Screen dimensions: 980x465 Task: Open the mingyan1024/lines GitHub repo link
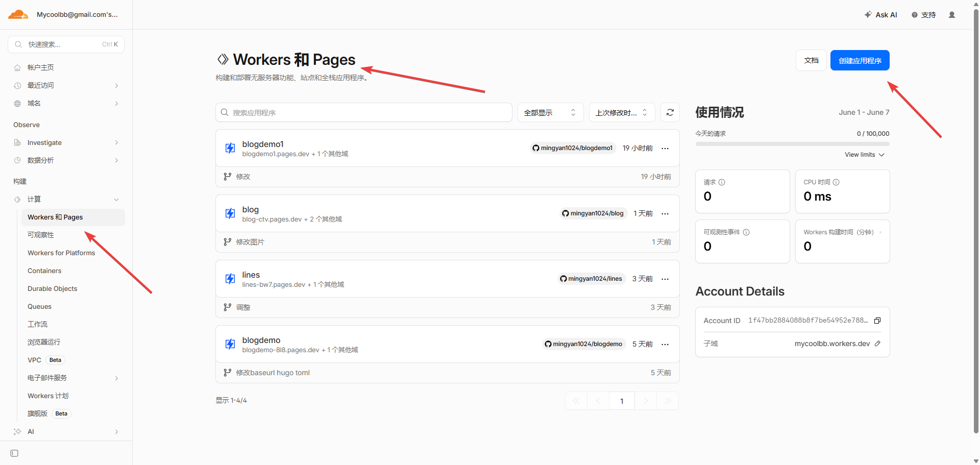click(x=591, y=279)
